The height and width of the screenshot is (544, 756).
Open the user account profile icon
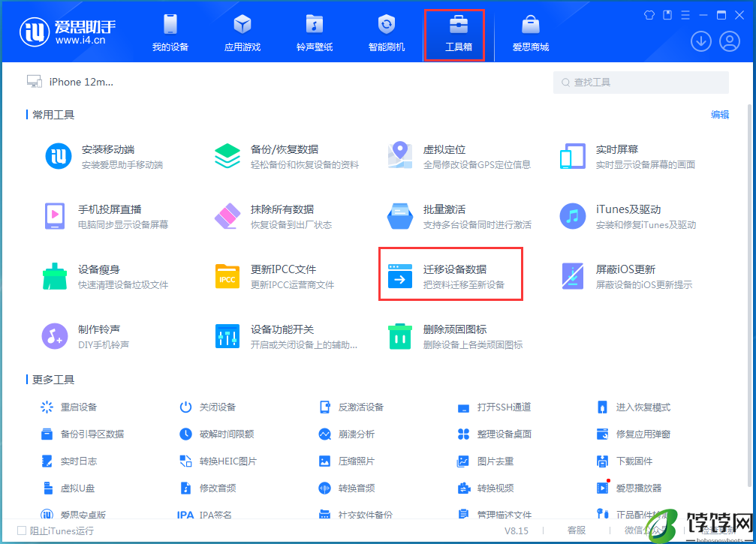(x=730, y=41)
